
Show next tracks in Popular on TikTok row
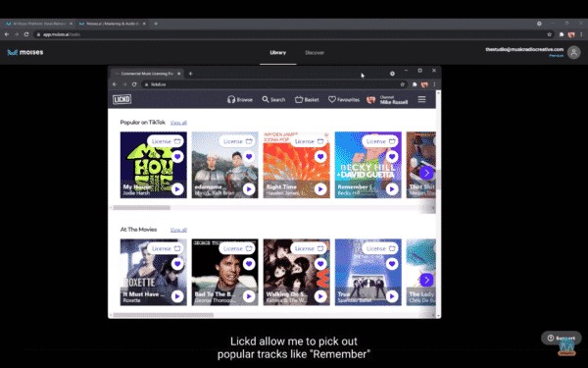(426, 173)
